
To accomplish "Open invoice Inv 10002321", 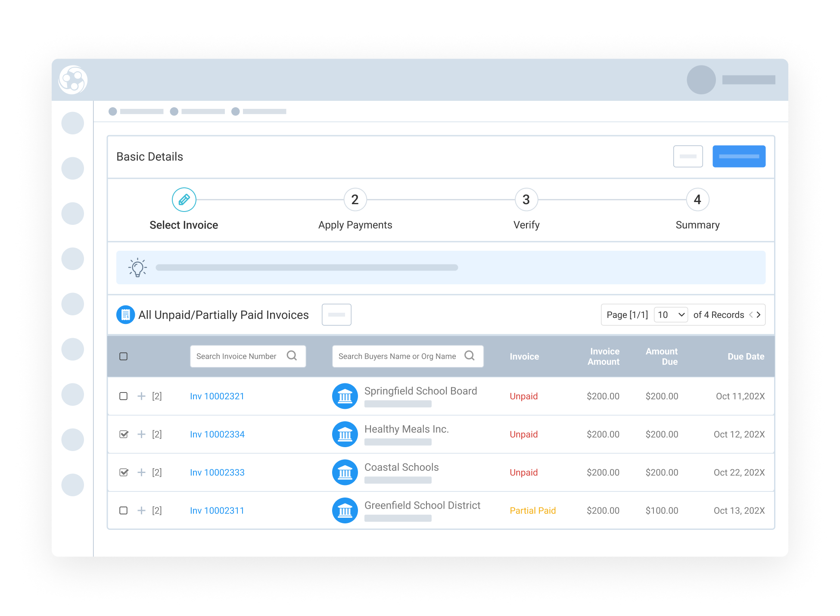I will 217,396.
